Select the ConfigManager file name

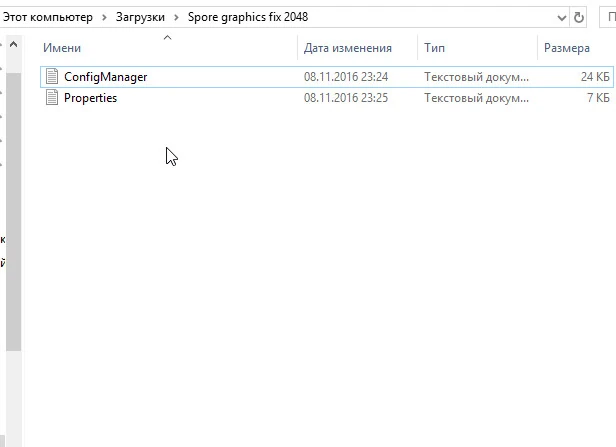[x=106, y=77]
